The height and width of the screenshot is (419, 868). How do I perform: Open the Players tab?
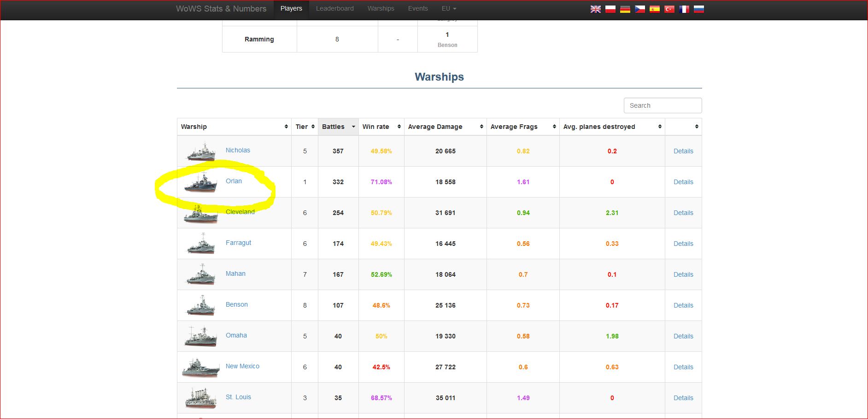pyautogui.click(x=291, y=8)
